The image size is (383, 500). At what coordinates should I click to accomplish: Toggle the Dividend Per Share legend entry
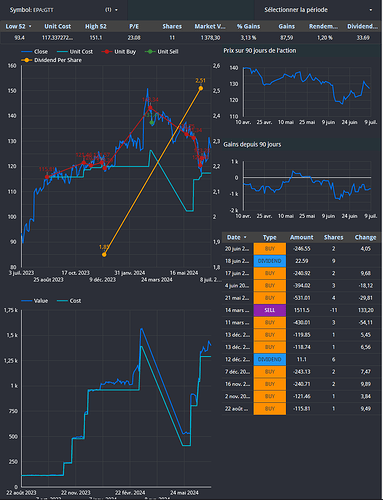pos(52,60)
